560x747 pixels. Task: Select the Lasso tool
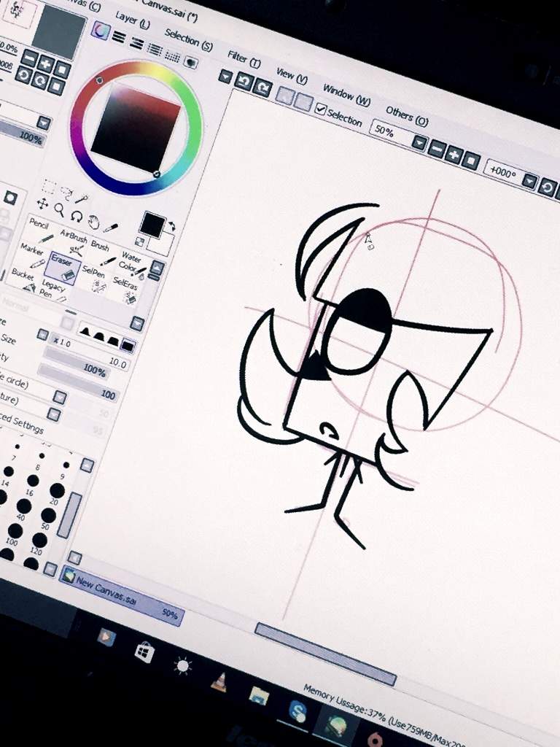[x=66, y=192]
